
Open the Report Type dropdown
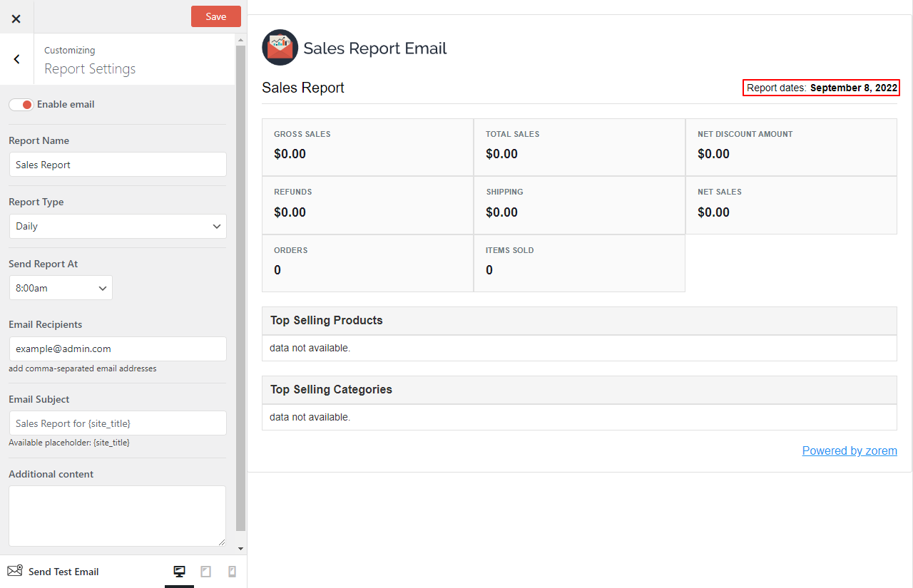coord(117,226)
